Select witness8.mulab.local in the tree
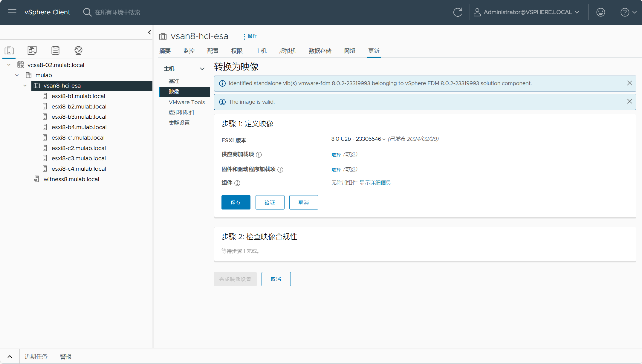The height and width of the screenshot is (364, 642). tap(71, 179)
